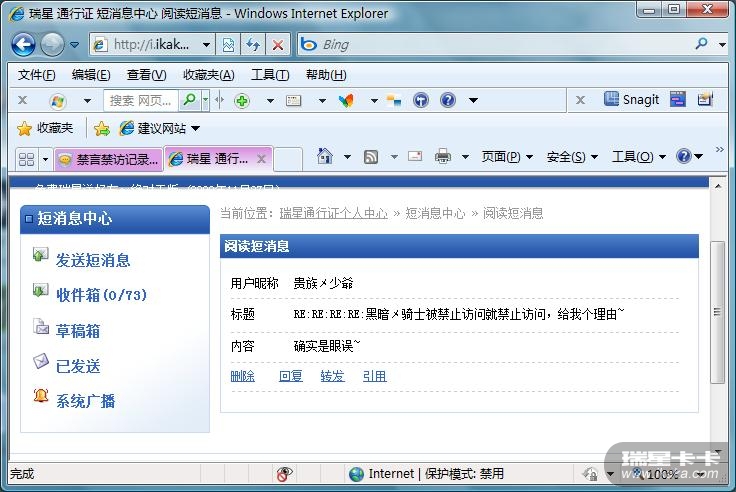
Task: Click the Refresh page icon
Action: coord(253,45)
